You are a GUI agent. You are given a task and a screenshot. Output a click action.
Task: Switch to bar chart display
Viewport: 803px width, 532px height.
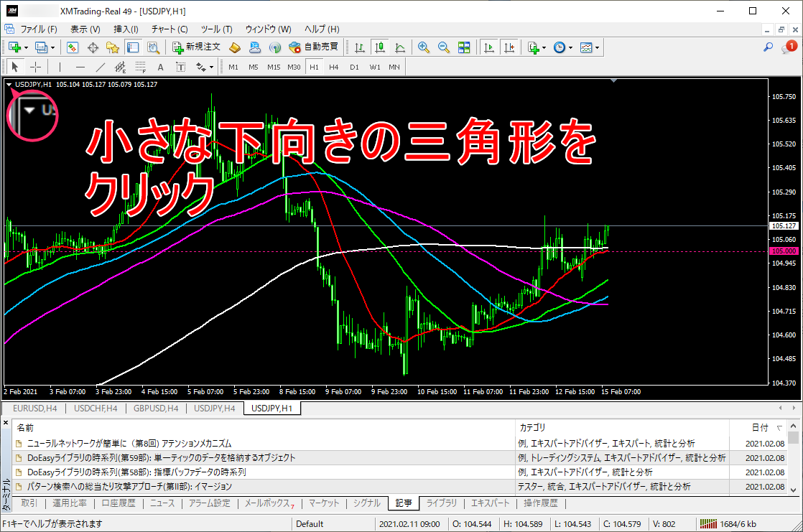click(x=360, y=47)
